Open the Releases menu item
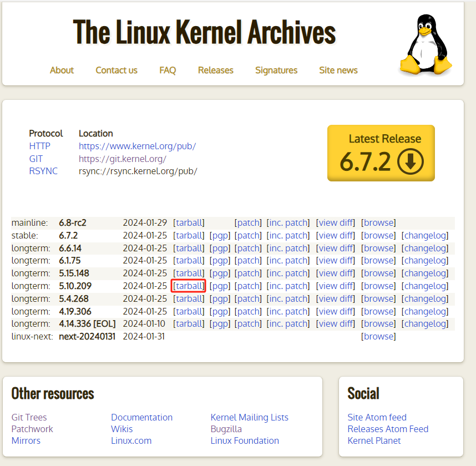476x466 pixels. (x=216, y=70)
